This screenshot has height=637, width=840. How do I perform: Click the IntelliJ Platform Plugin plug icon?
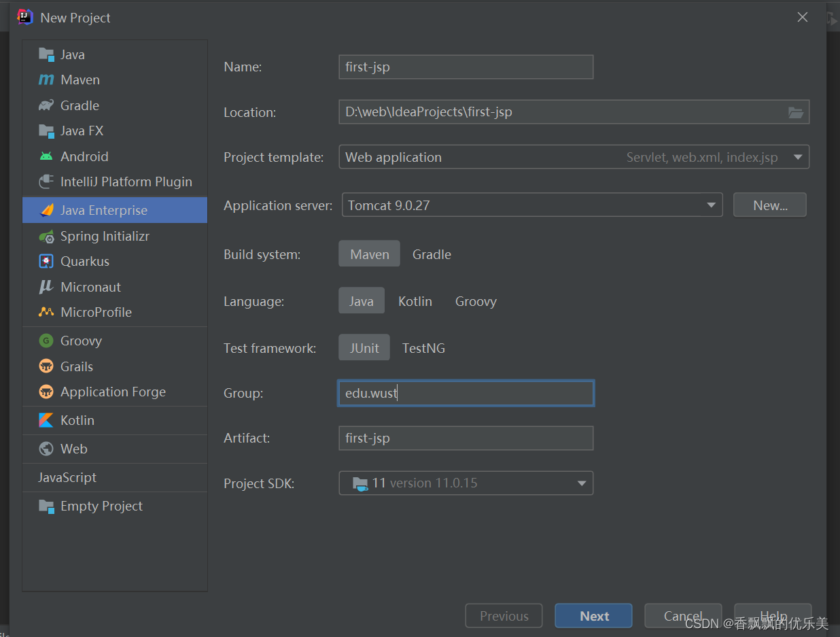click(x=46, y=182)
